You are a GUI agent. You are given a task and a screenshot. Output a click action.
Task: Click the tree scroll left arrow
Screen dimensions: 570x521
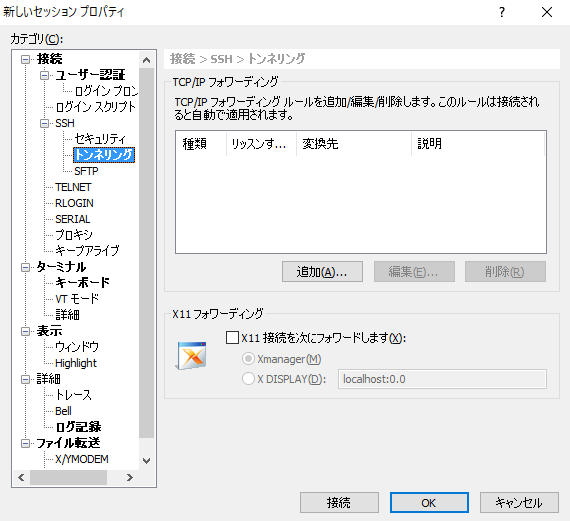21,477
